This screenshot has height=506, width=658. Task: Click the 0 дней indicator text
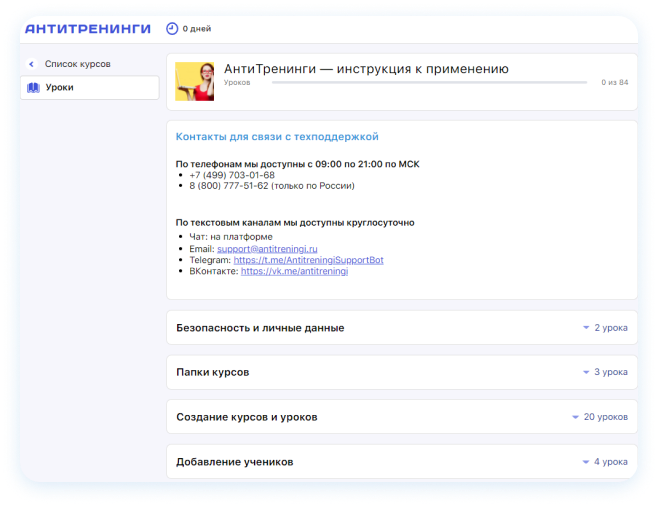point(197,29)
